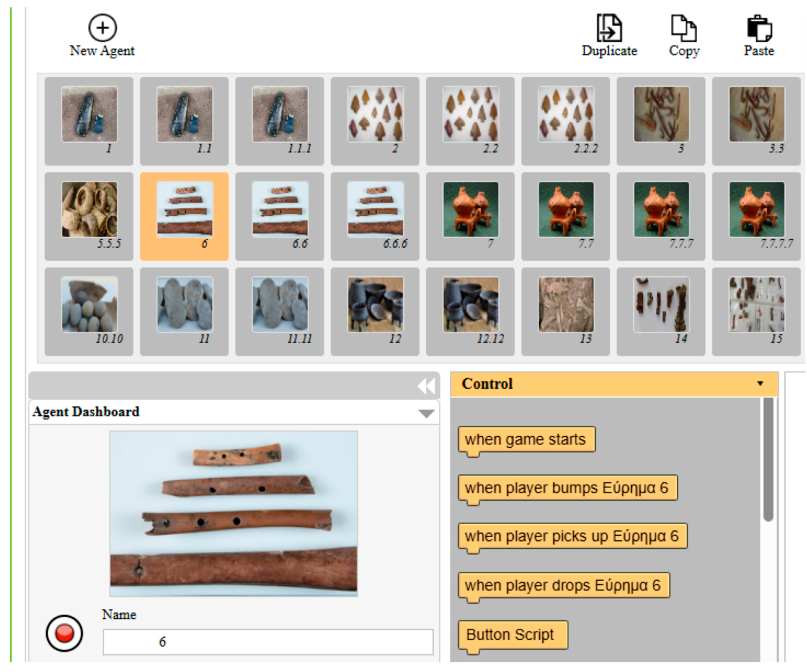Toggle the red record circle button
Screen dimensions: 807x672
[64, 633]
